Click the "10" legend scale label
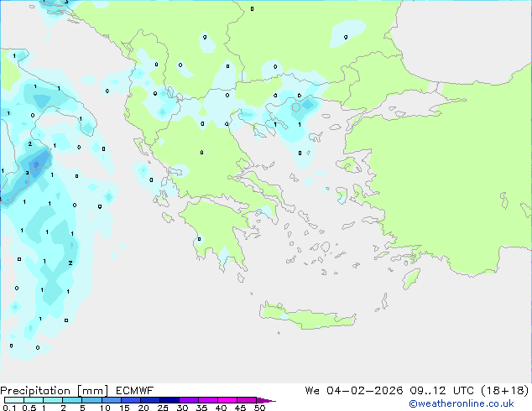532x411 pixels. (x=105, y=408)
